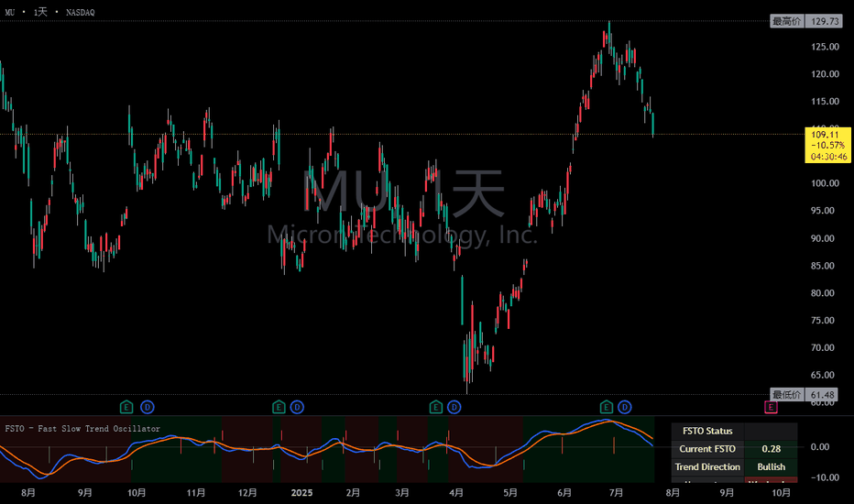This screenshot has height=504, width=854.
Task: Select the 最低价 low price label
Action: 787,394
